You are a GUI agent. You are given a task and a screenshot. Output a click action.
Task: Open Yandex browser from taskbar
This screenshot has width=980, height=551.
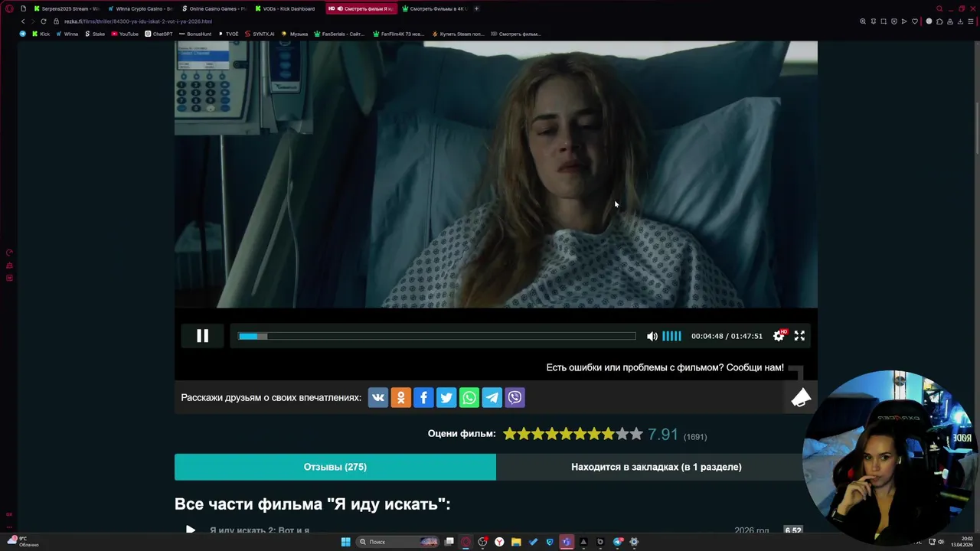[499, 542]
